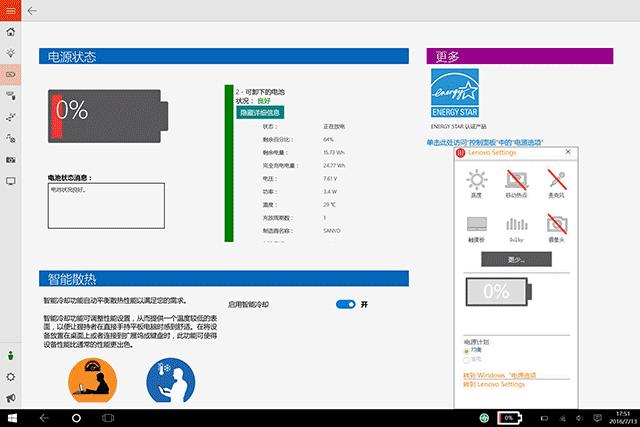Click the 隐藏详细信息 hide details button
Image resolution: width=640 pixels, height=427 pixels.
[x=260, y=113]
